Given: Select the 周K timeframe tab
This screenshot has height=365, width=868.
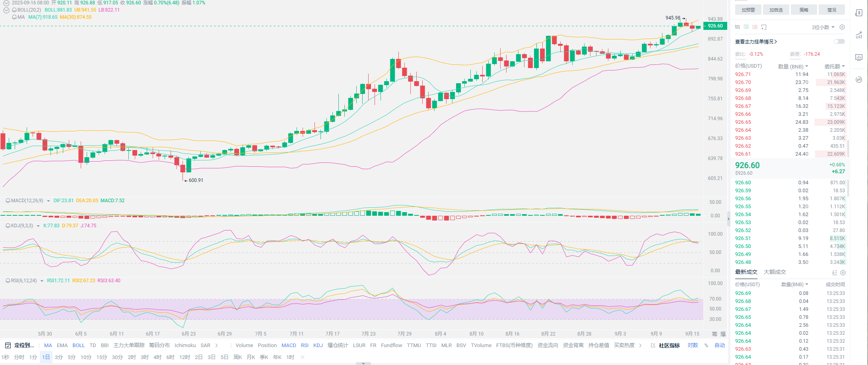Looking at the screenshot, I should point(238,357).
